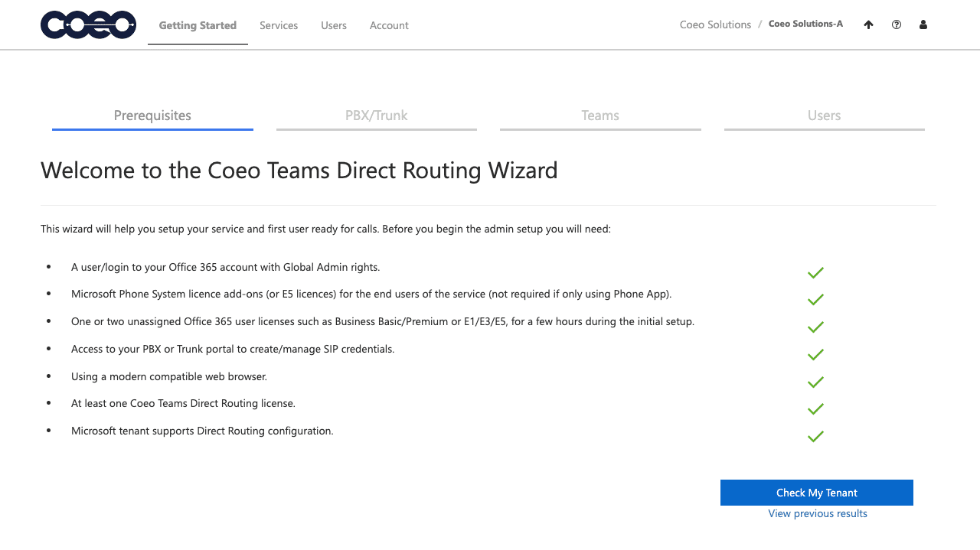
Task: Select the Teams wizard step
Action: click(x=600, y=116)
